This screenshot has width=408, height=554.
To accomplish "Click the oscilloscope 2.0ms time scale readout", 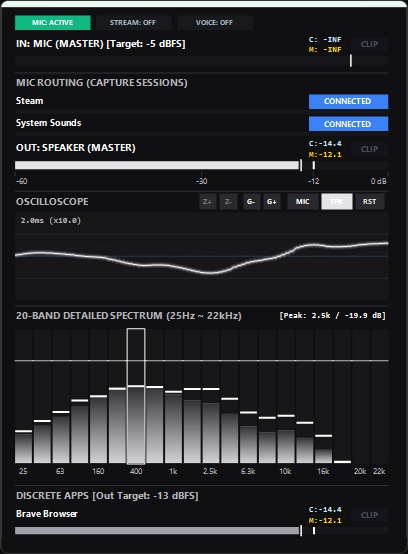I will click(x=51, y=220).
